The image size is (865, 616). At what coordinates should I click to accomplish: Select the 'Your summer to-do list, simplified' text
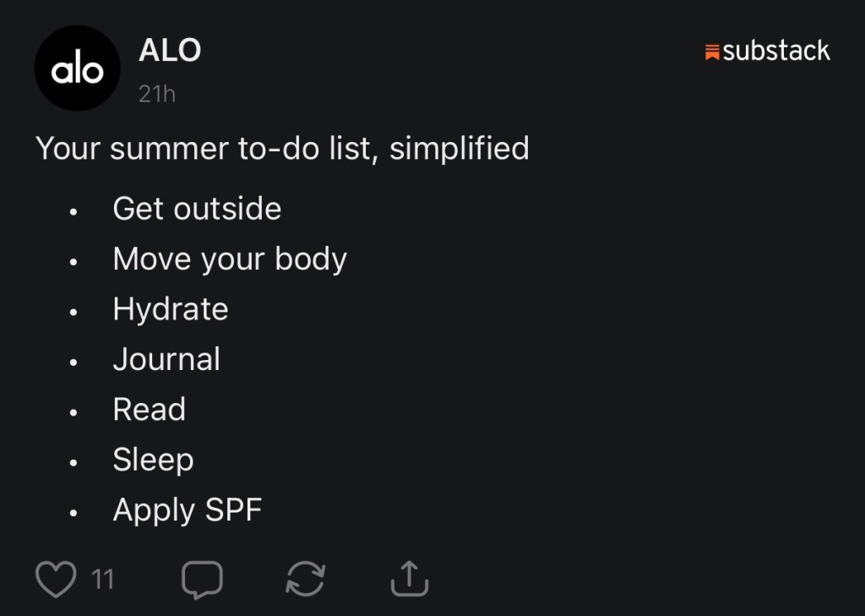pyautogui.click(x=282, y=149)
